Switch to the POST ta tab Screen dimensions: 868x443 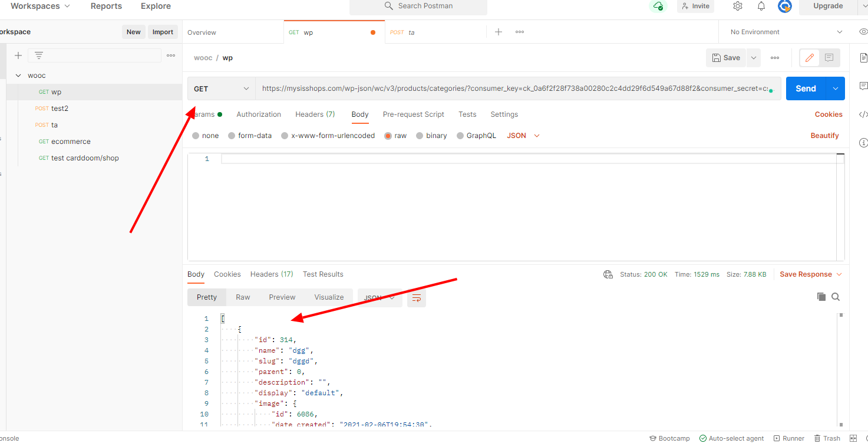point(435,32)
